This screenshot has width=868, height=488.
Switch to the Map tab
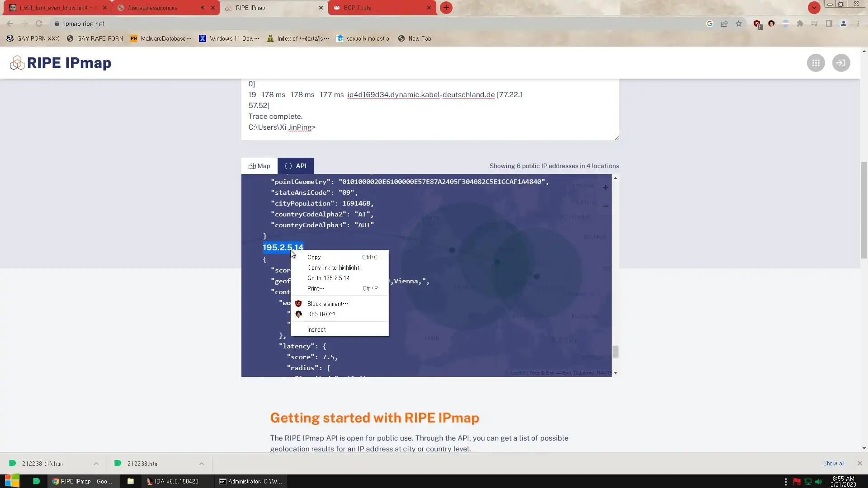pos(259,166)
